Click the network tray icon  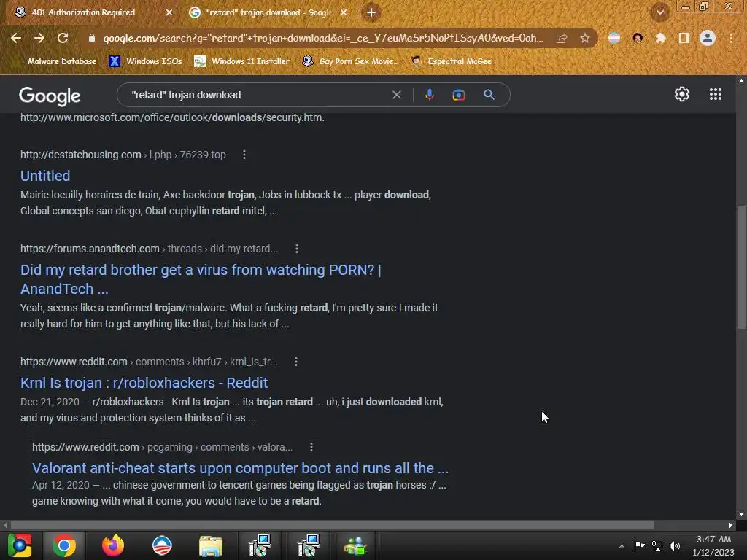tap(657, 545)
